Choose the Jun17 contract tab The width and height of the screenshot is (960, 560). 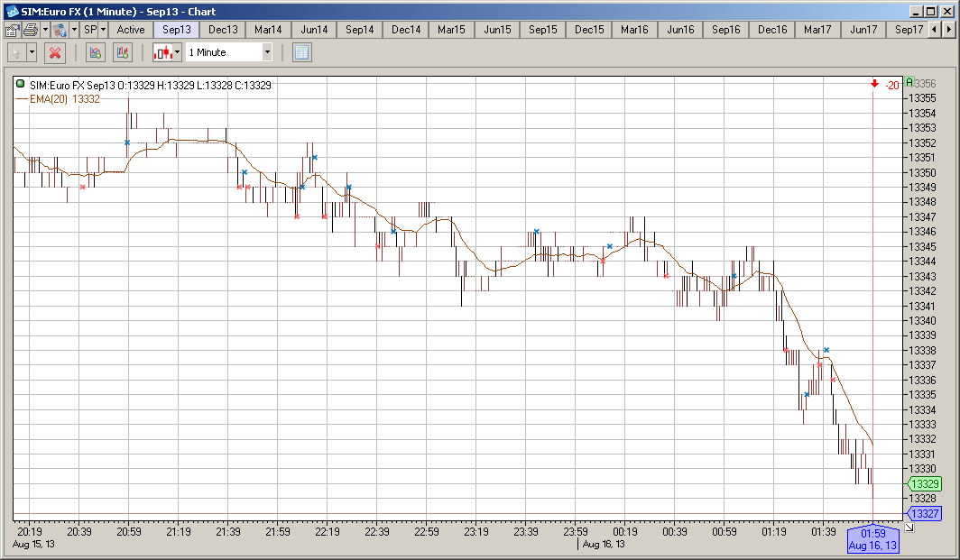pos(863,30)
